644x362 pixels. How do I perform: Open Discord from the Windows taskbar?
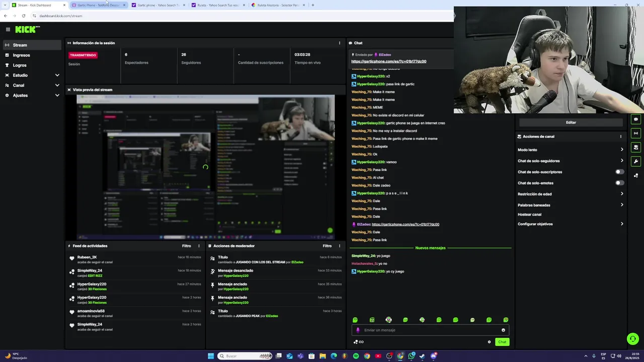pos(433,356)
